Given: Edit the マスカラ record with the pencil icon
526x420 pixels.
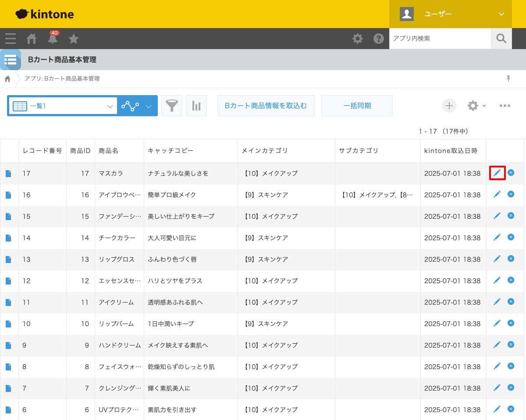Looking at the screenshot, I should click(497, 173).
